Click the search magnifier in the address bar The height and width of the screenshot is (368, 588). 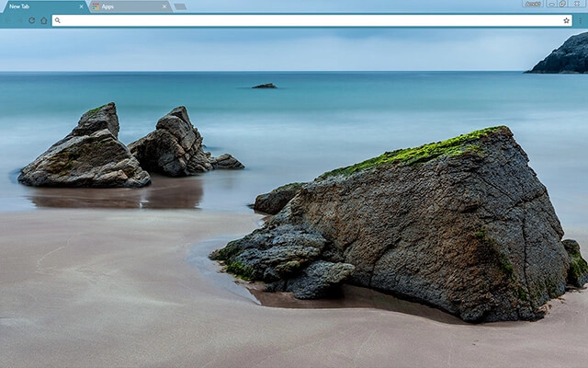coord(57,20)
